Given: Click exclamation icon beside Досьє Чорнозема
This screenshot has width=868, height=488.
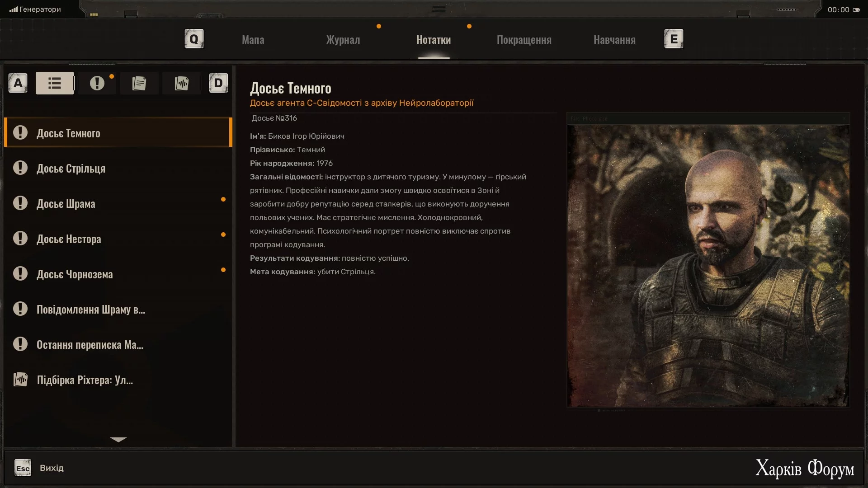Looking at the screenshot, I should coord(20,273).
